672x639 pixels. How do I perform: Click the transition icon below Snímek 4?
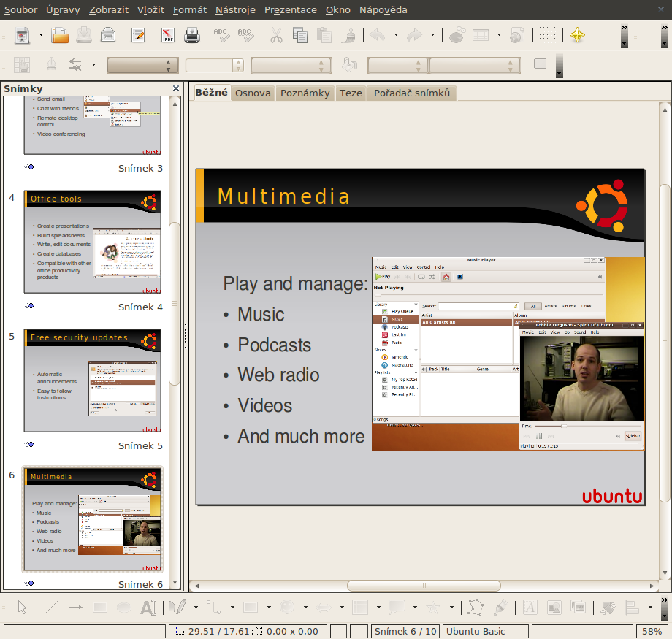(29, 305)
